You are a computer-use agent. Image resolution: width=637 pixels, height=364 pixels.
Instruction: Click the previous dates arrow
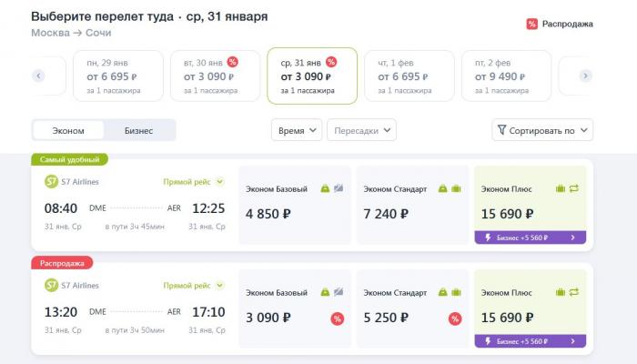coord(38,76)
